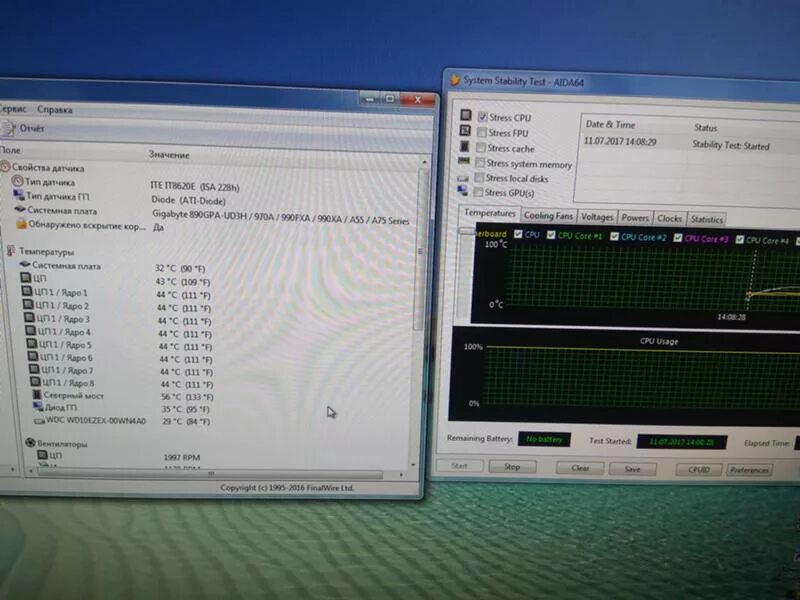Select the Date & Time log entry 11.07.2017 14:08:29
Screen dimensions: 800x600
pyautogui.click(x=620, y=141)
